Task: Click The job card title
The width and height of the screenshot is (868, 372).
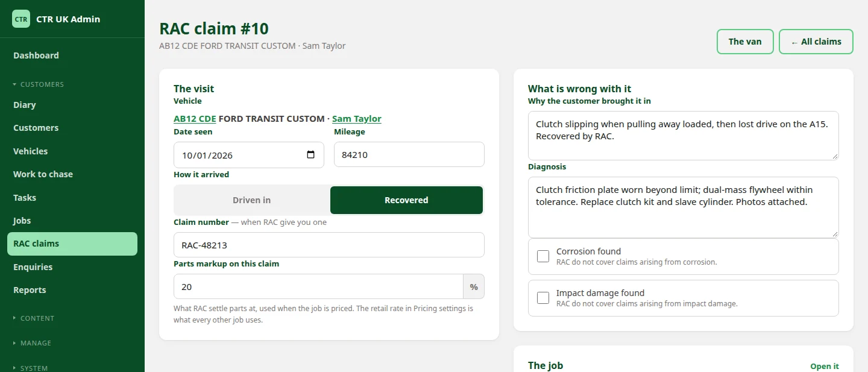Action: coord(546,365)
